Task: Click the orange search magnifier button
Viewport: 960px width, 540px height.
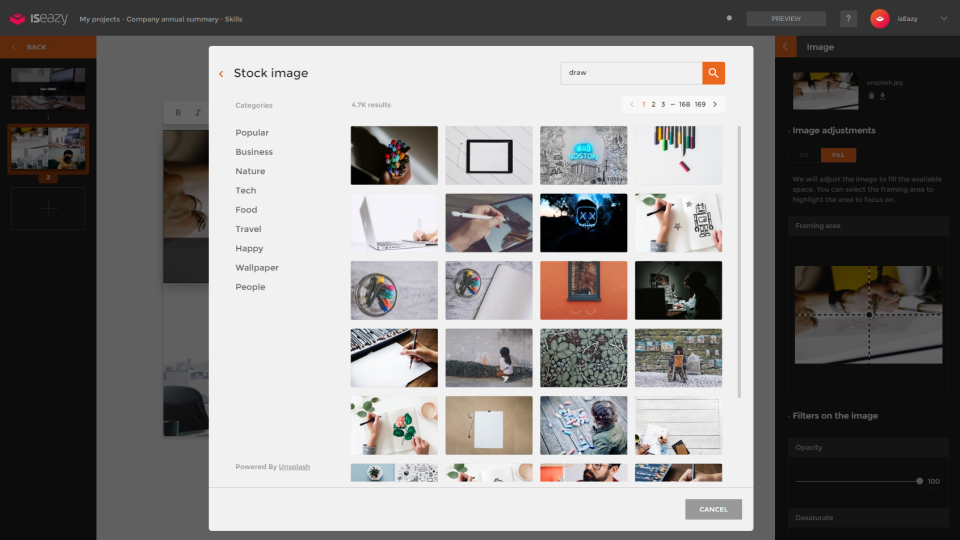Action: coord(713,73)
